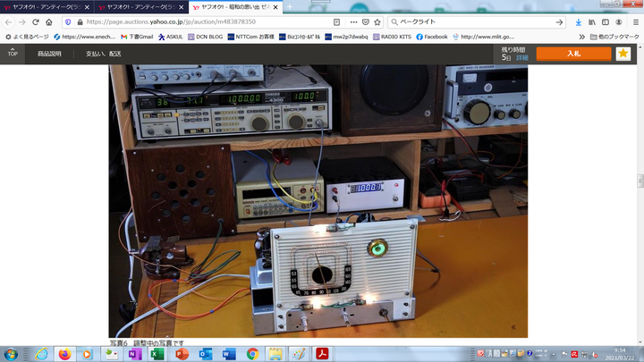Reload the page with the refresh icon

click(x=34, y=21)
